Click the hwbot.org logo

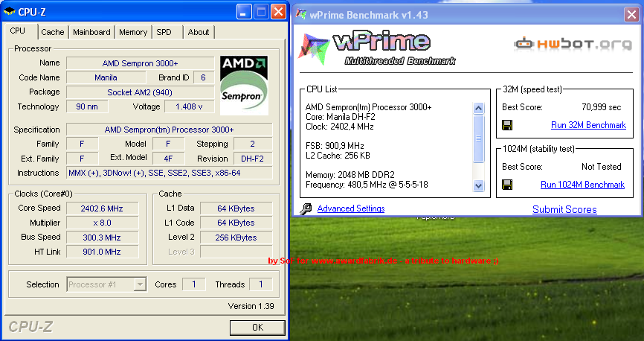[x=573, y=44]
